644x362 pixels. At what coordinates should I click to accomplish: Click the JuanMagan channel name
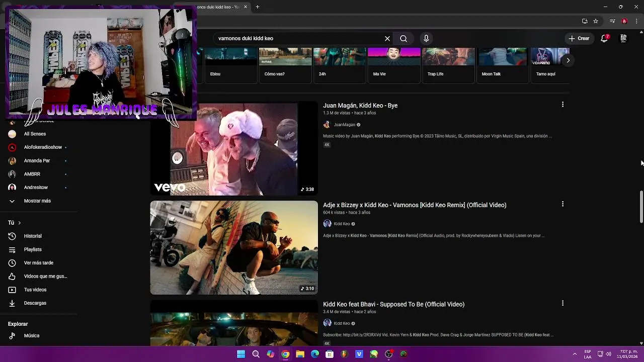tap(344, 125)
